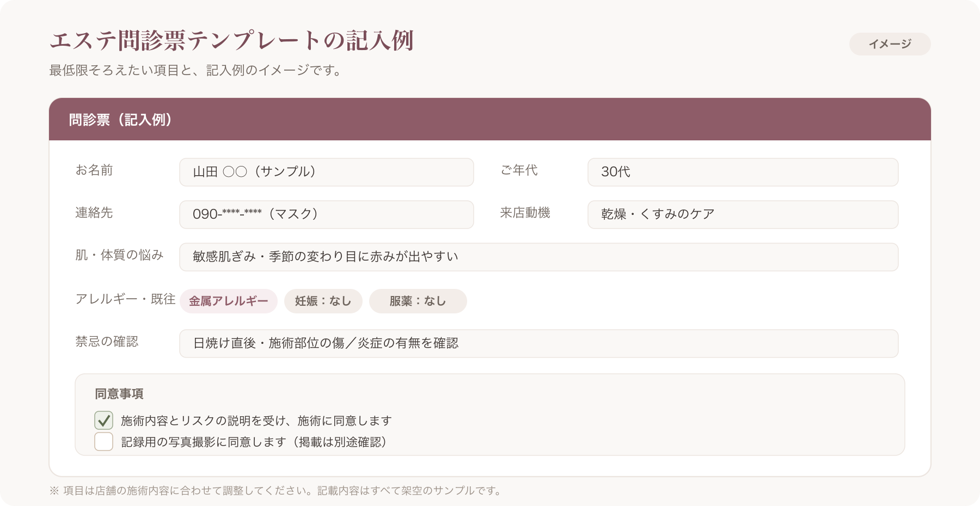980x506 pixels.
Task: Click the 肌・体質の悩み label
Action: [x=119, y=255]
